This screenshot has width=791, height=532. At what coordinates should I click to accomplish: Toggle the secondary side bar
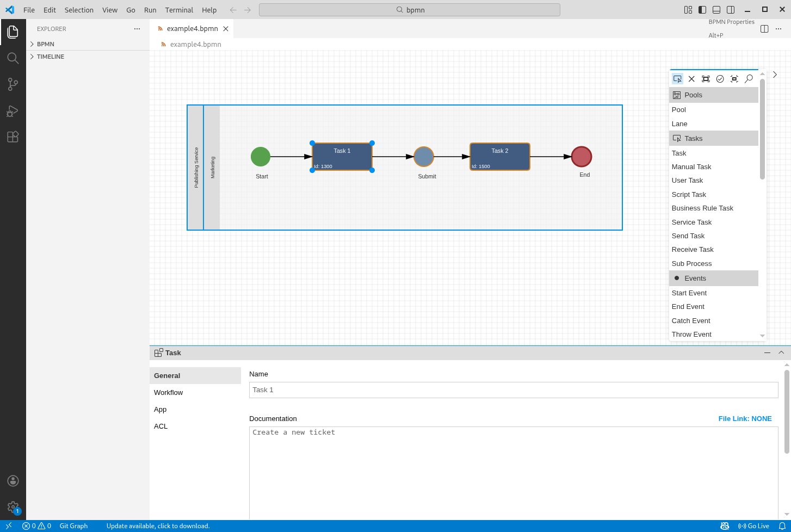pyautogui.click(x=731, y=10)
